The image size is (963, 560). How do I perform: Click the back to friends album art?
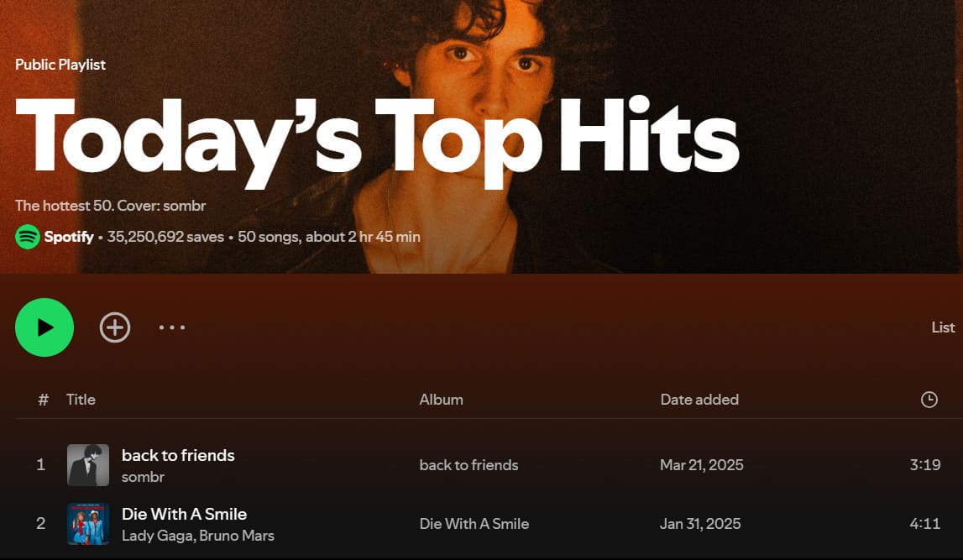(88, 465)
